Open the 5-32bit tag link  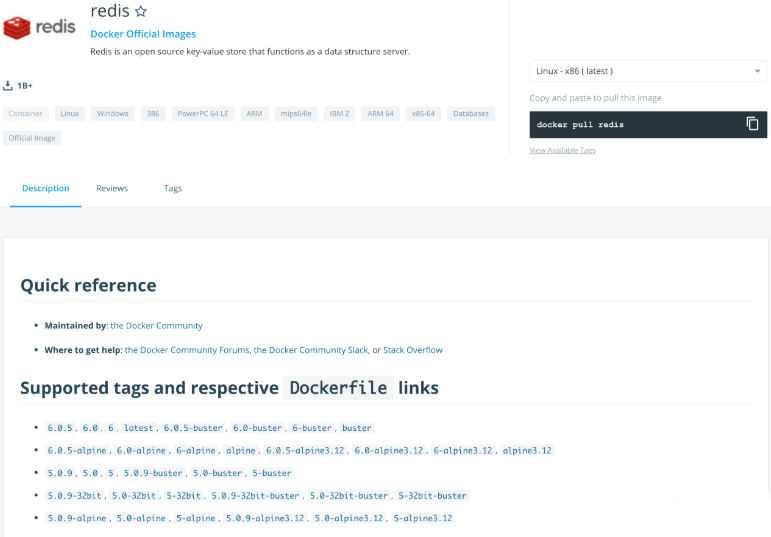click(184, 496)
